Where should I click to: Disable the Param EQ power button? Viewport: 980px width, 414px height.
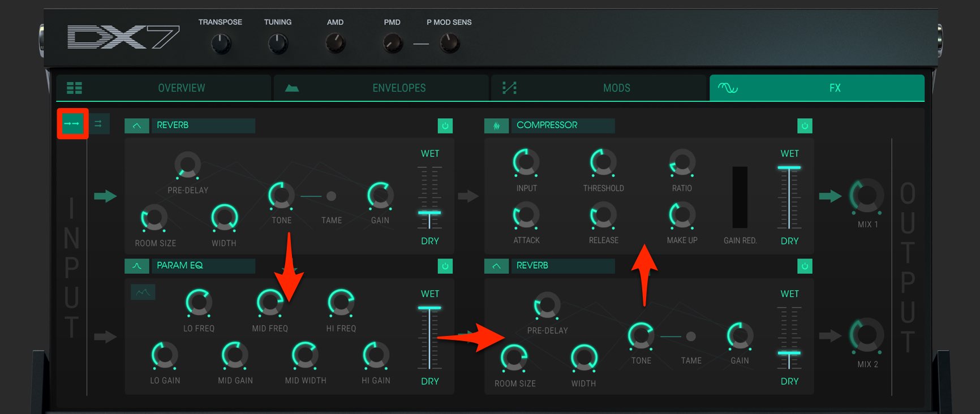click(445, 266)
